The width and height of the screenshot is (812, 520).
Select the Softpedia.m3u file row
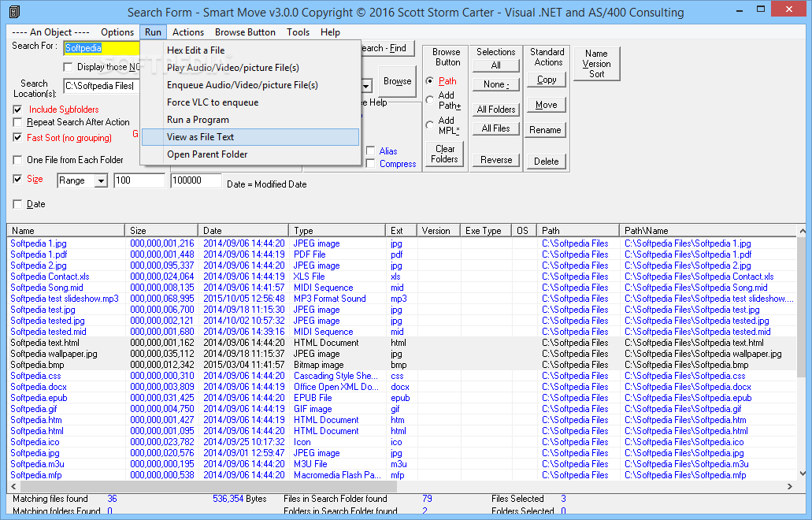pos(402,464)
